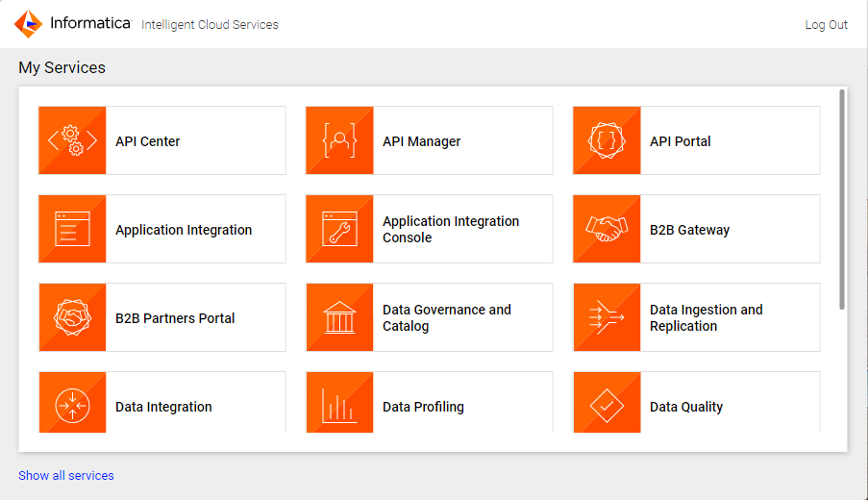Open the API Manager service label
Image resolution: width=868 pixels, height=500 pixels.
[x=421, y=141]
